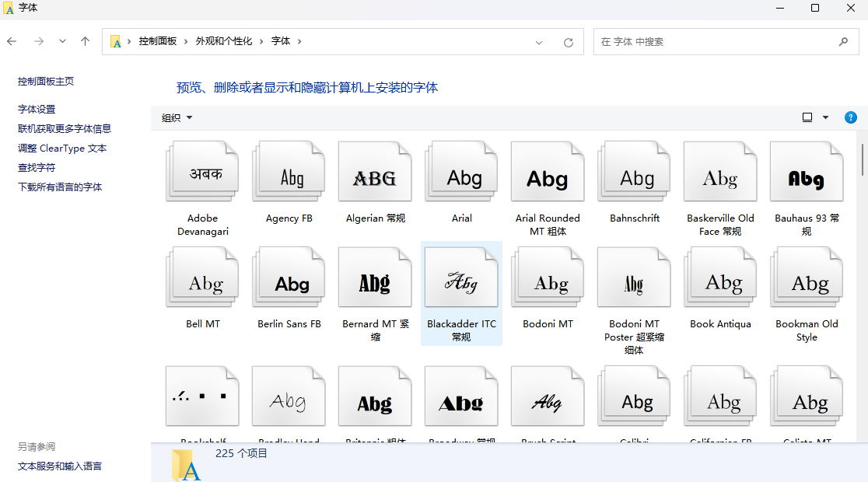Open 联机获取更多字体信息 link
Viewport: 868px width, 482px height.
[x=65, y=128]
